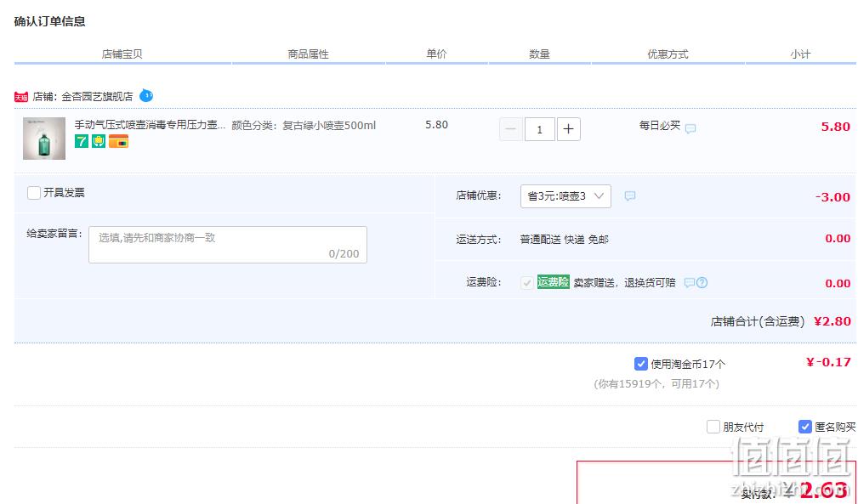The height and width of the screenshot is (504, 858).
Task: Open the 运费险 comment bubble icon
Action: [690, 283]
